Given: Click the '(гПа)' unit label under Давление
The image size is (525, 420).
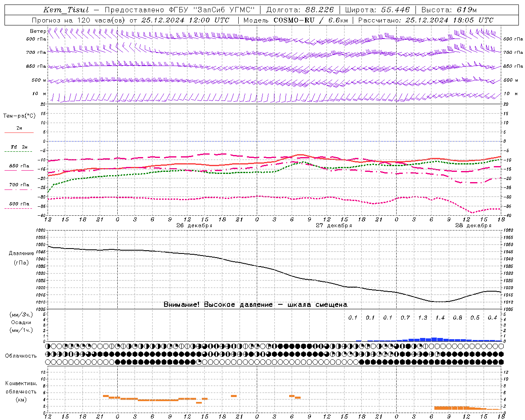Looking at the screenshot, I should pyautogui.click(x=21, y=262).
